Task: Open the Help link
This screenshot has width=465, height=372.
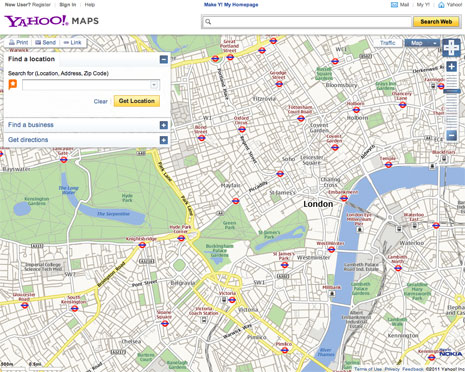Action: [90, 5]
